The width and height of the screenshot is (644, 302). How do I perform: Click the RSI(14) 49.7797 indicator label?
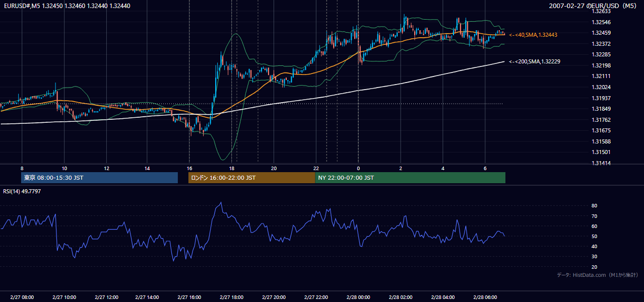22,191
